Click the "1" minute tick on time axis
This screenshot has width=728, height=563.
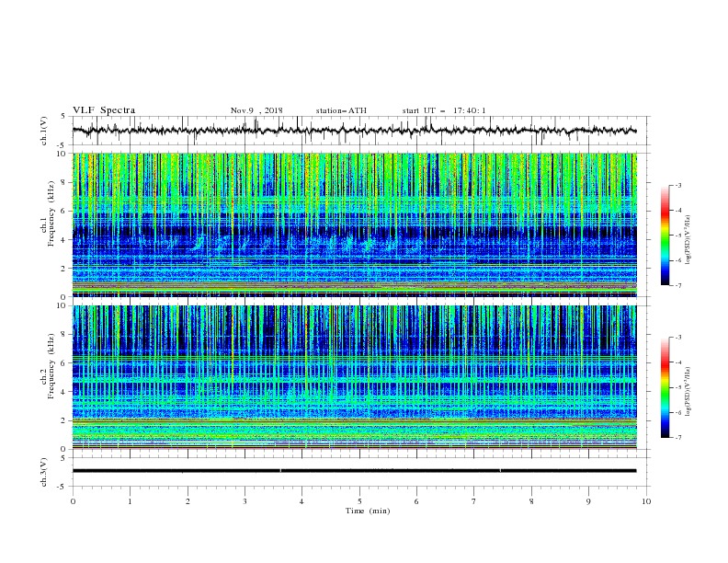(x=131, y=501)
